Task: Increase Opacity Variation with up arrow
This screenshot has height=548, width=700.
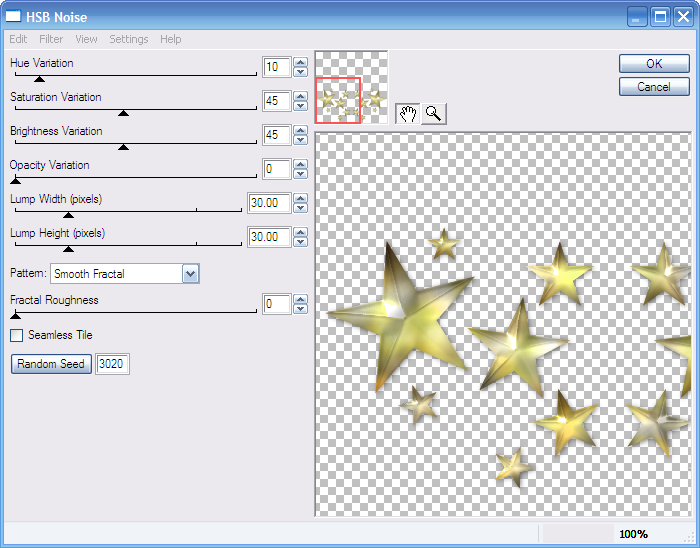Action: point(301,164)
